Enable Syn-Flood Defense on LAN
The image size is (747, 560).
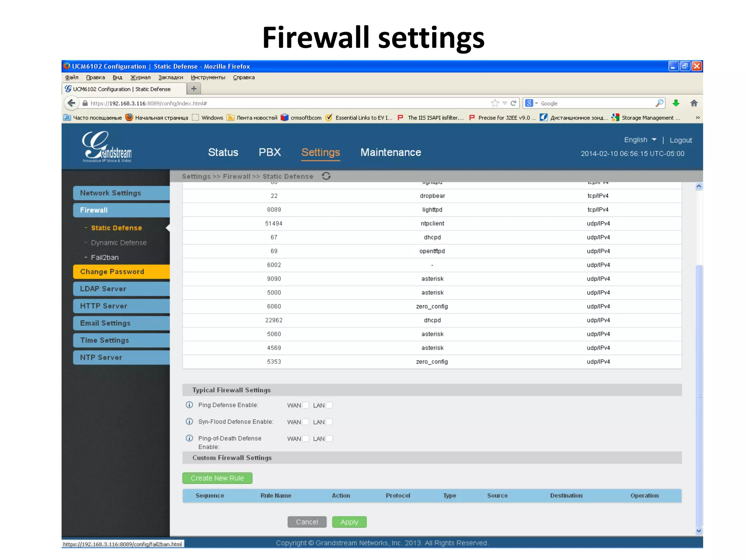pyautogui.click(x=329, y=422)
